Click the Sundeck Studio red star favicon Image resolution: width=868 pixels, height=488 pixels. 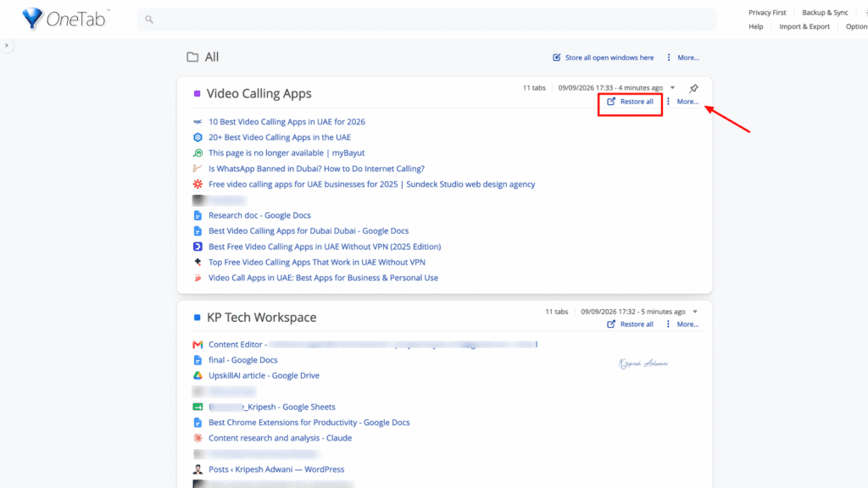tap(198, 184)
